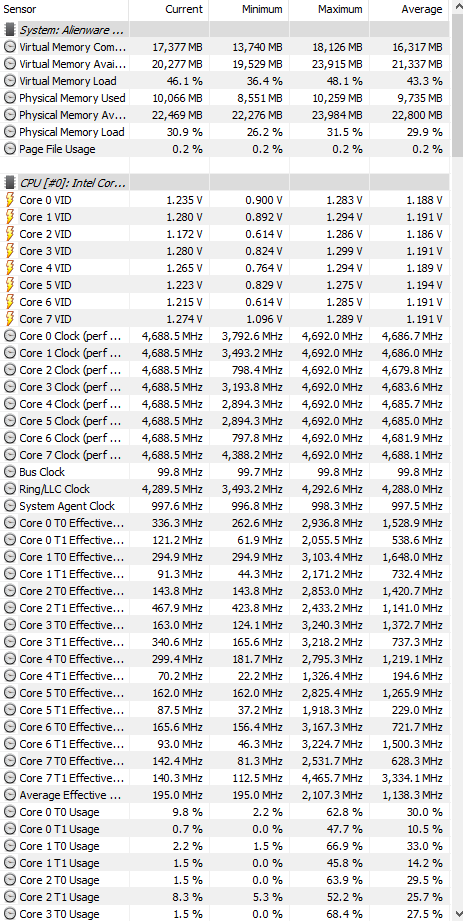Click the lightning icon beside Core 3 VID
Viewport: 463px width, 921px height.
point(9,251)
